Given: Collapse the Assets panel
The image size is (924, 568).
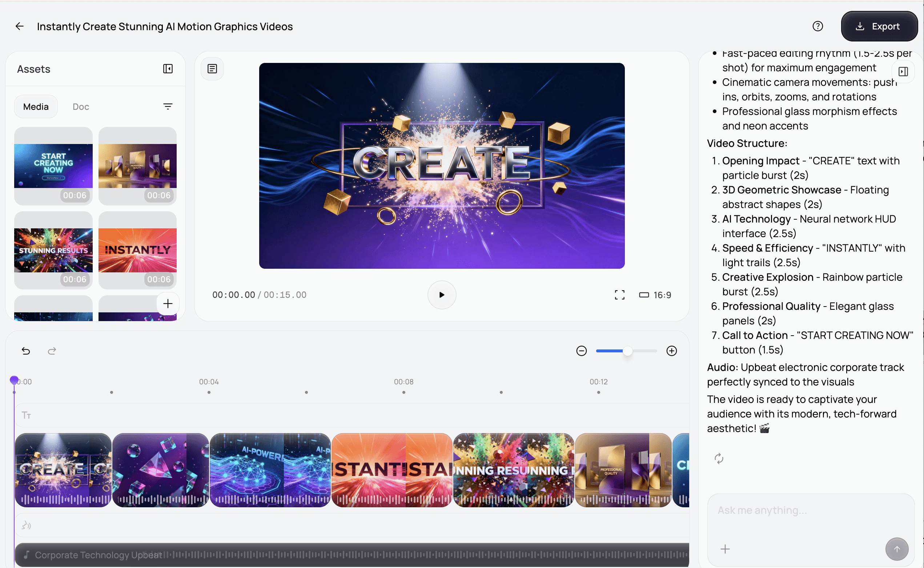Looking at the screenshot, I should coord(168,69).
